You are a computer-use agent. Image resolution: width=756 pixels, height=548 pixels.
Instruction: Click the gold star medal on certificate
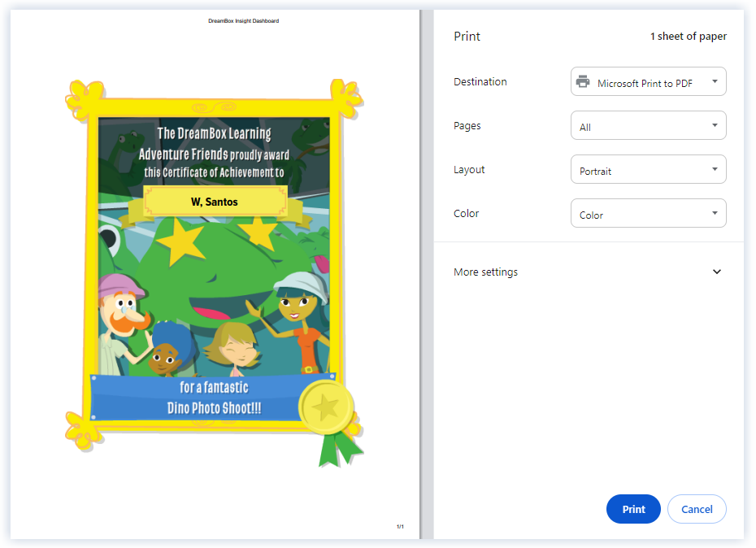tap(327, 407)
